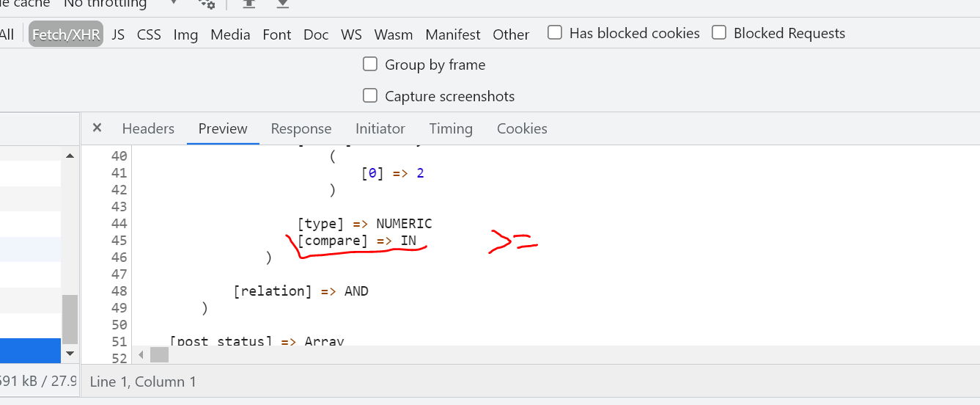Screen dimensions: 980x405
Task: Close the request details panel
Action: 97,128
